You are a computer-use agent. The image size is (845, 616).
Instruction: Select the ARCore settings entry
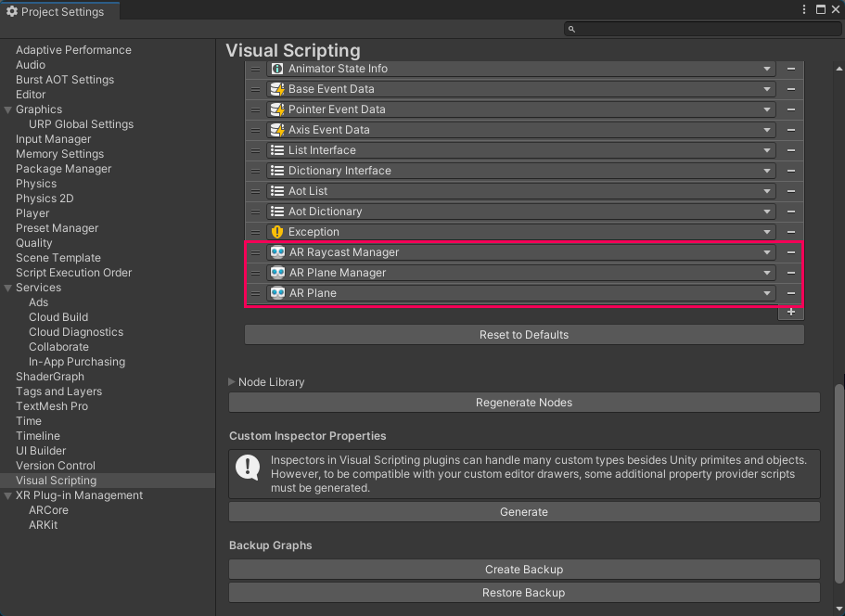point(48,510)
